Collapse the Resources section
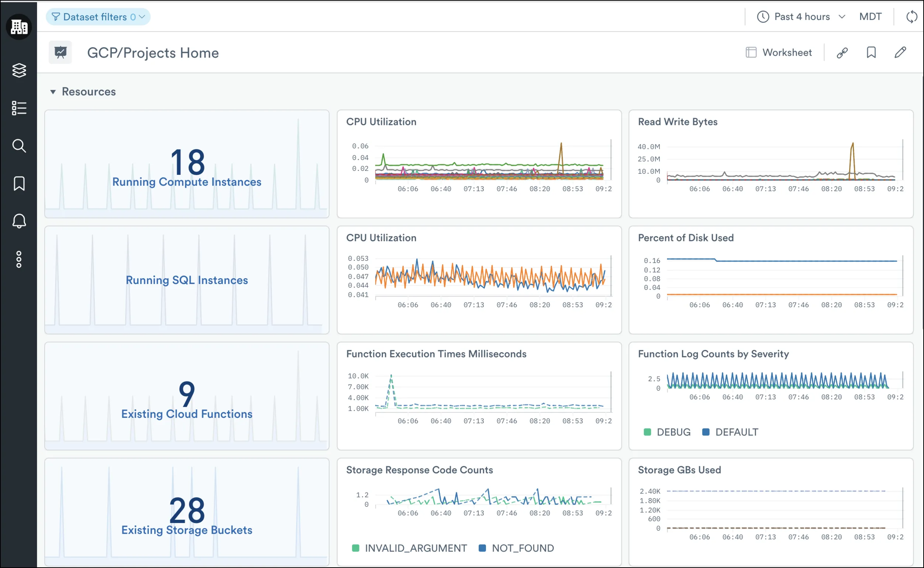The height and width of the screenshot is (568, 924). [53, 92]
